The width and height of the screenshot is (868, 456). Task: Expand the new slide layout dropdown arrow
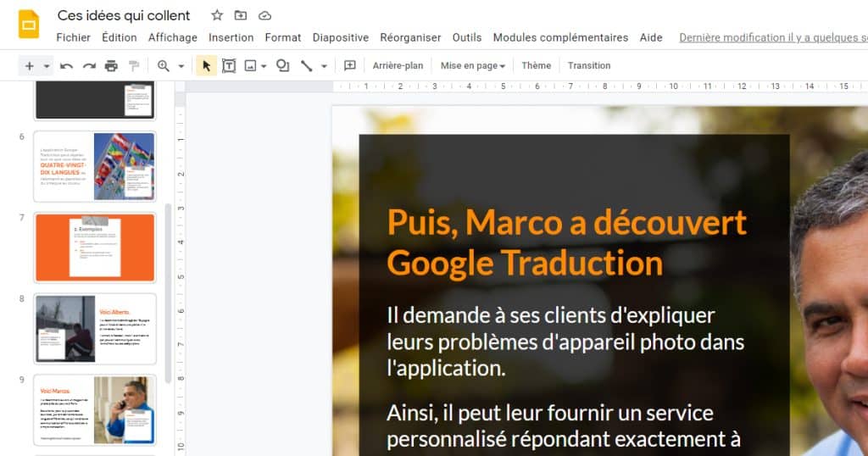(x=47, y=66)
